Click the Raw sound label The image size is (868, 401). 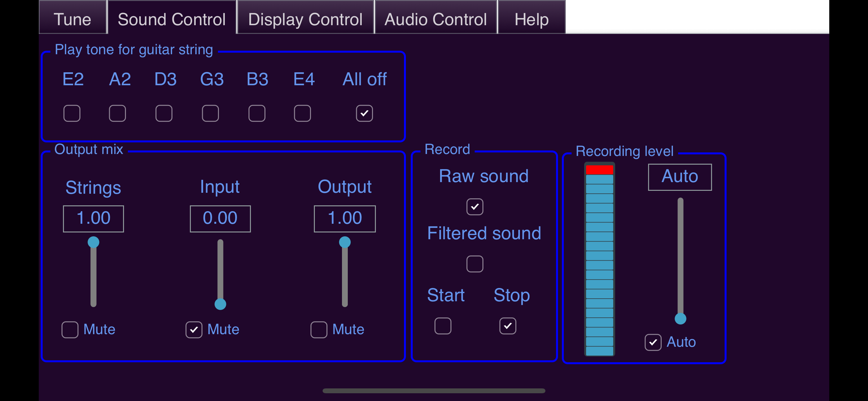(483, 176)
